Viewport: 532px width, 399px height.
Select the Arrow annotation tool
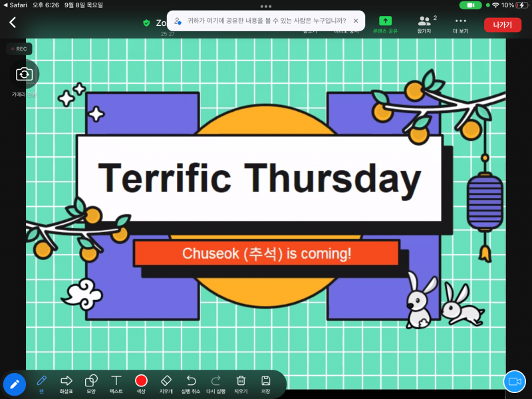(66, 381)
